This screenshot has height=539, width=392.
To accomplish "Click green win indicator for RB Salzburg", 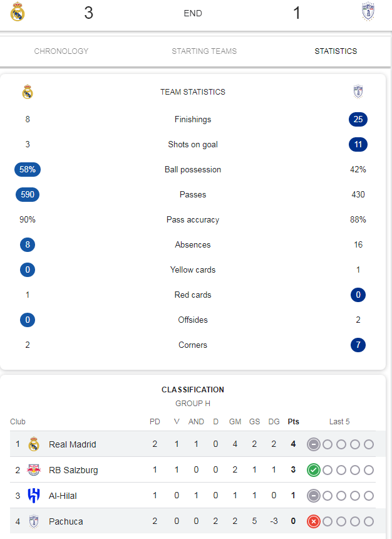I will [313, 470].
